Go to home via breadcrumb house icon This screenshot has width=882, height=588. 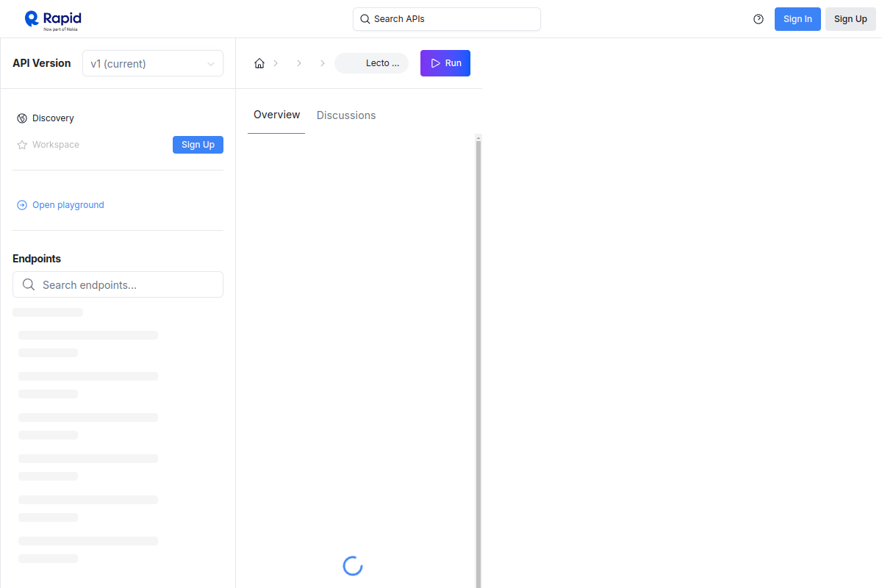tap(259, 63)
